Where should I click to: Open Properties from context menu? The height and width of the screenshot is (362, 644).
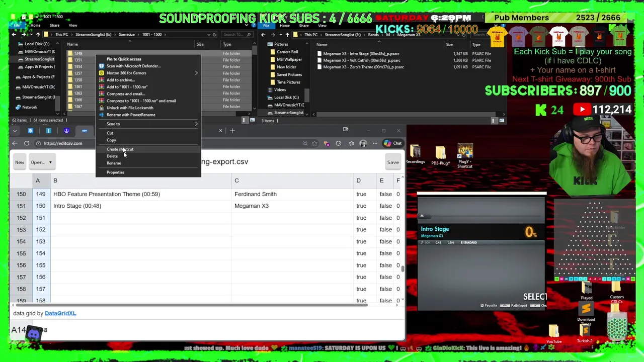click(x=115, y=172)
